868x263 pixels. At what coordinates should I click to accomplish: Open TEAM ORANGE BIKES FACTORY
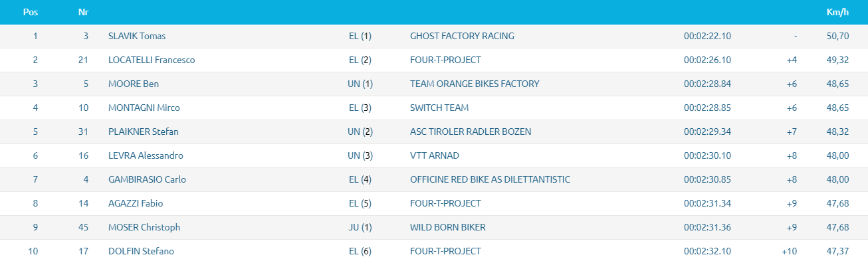click(x=475, y=84)
